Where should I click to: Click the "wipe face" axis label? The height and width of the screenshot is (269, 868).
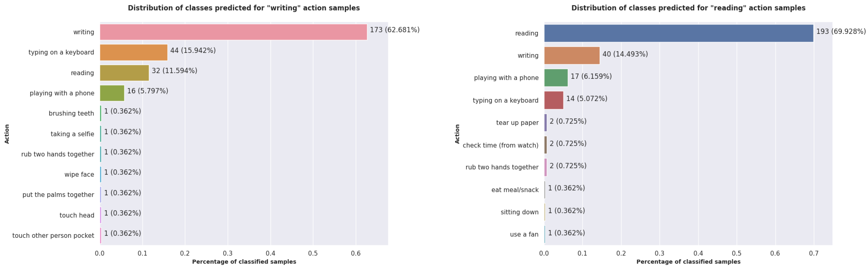(79, 174)
